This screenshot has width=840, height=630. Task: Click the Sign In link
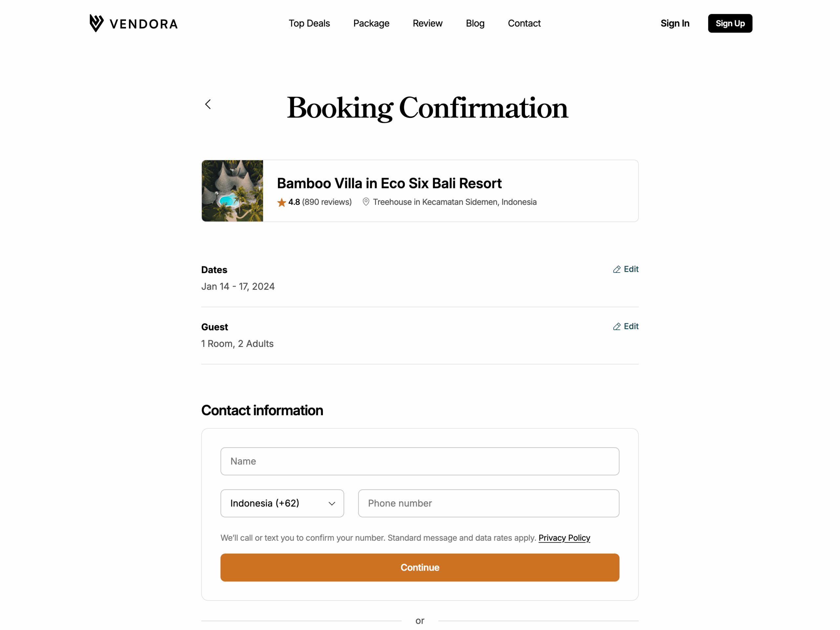675,23
